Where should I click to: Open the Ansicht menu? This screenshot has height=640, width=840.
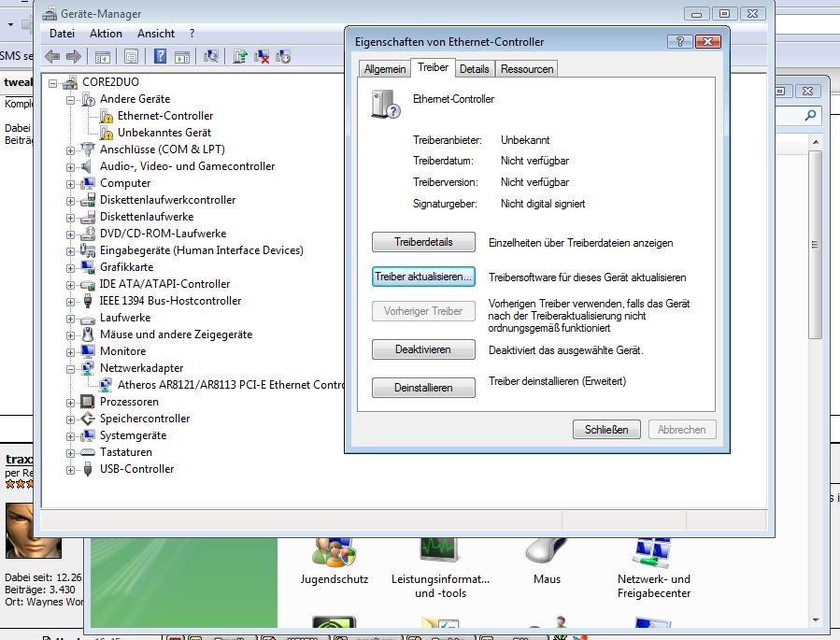click(x=156, y=34)
